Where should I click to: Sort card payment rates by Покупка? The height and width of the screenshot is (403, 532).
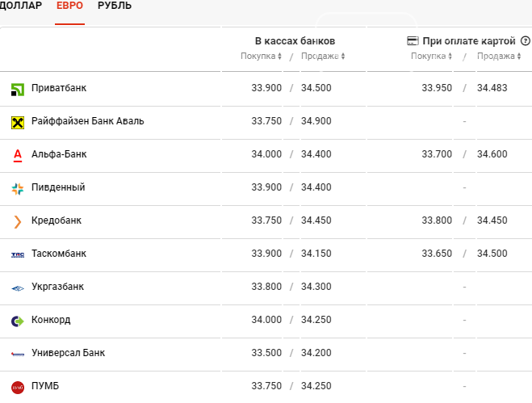(x=431, y=56)
